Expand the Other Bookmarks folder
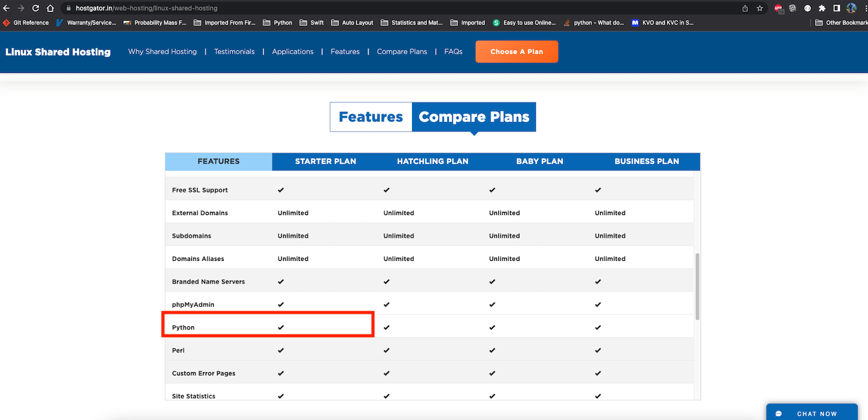868x420 pixels. pos(840,23)
